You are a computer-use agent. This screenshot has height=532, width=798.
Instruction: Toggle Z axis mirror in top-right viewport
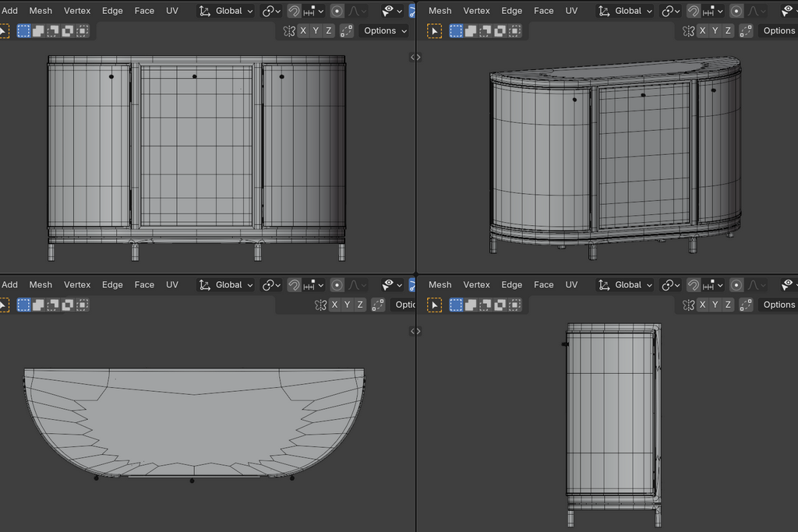coord(728,31)
